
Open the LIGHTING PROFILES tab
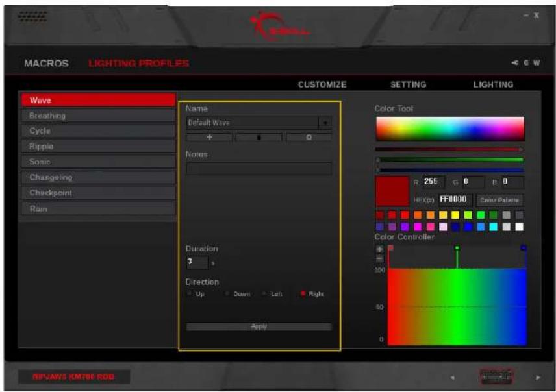tap(138, 64)
